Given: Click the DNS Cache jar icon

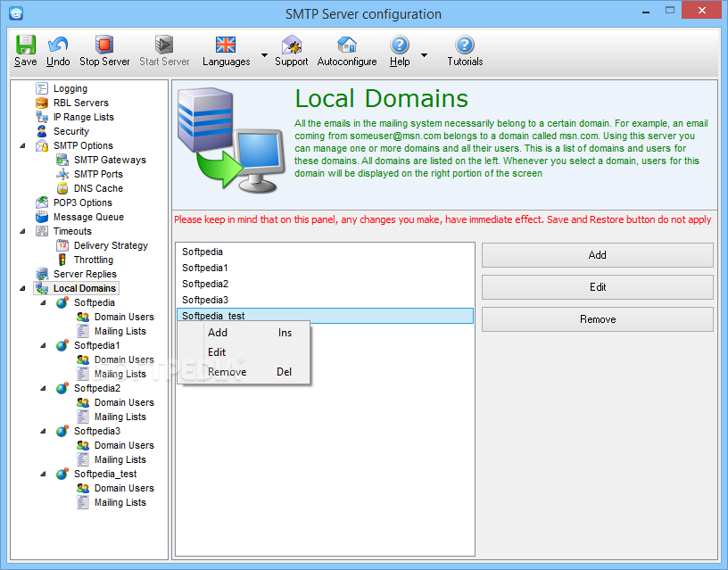Looking at the screenshot, I should click(62, 188).
